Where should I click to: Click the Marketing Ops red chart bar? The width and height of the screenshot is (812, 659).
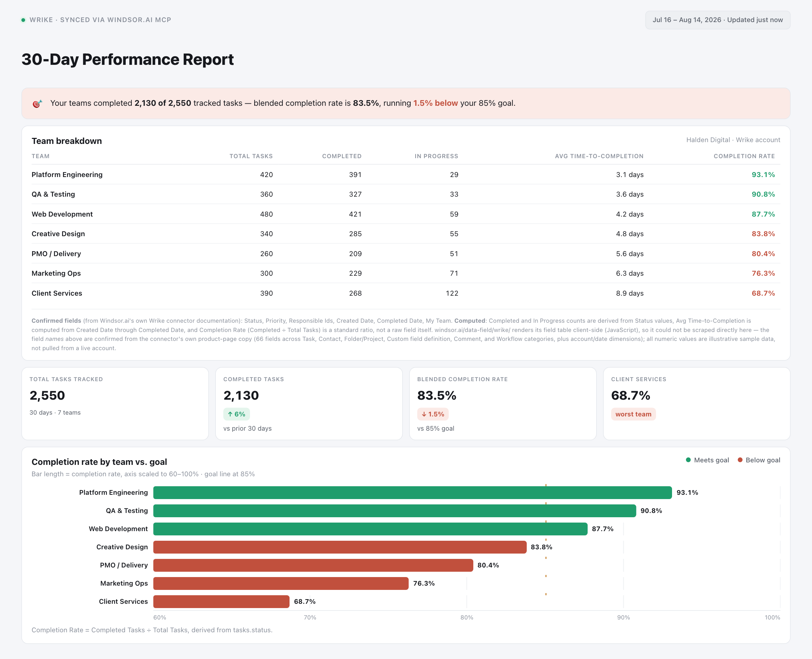(x=281, y=583)
